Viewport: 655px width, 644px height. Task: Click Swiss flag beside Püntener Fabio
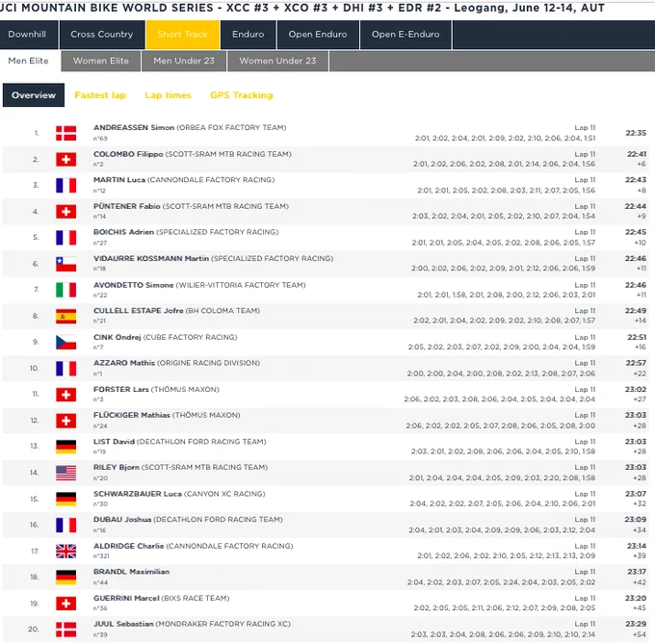[x=66, y=212]
